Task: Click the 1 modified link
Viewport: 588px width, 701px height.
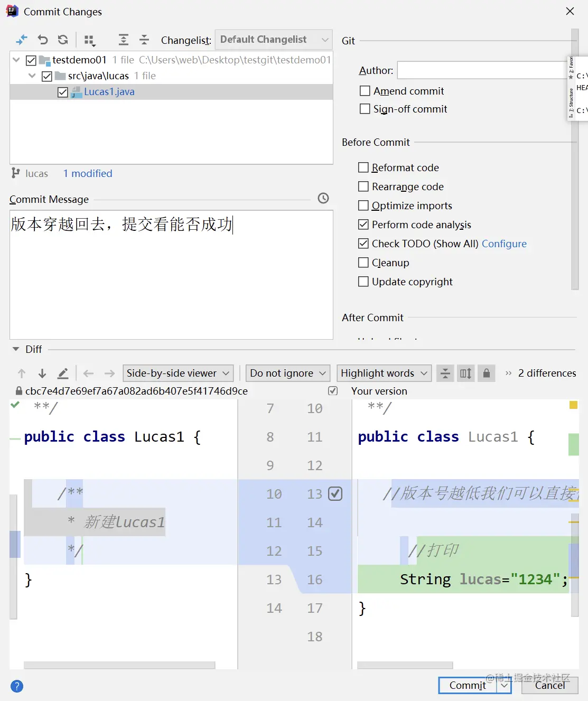Action: click(x=88, y=173)
